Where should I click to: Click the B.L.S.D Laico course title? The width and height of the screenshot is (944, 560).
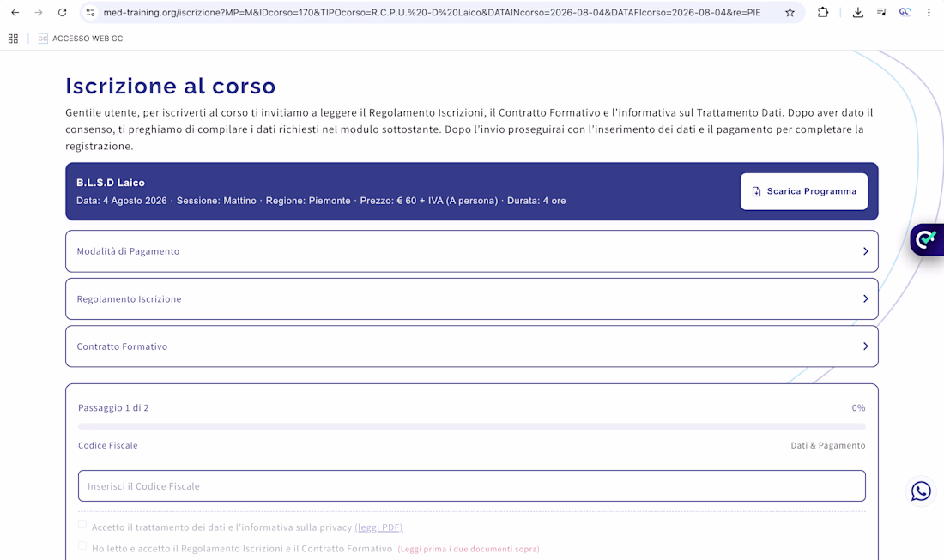pos(110,183)
